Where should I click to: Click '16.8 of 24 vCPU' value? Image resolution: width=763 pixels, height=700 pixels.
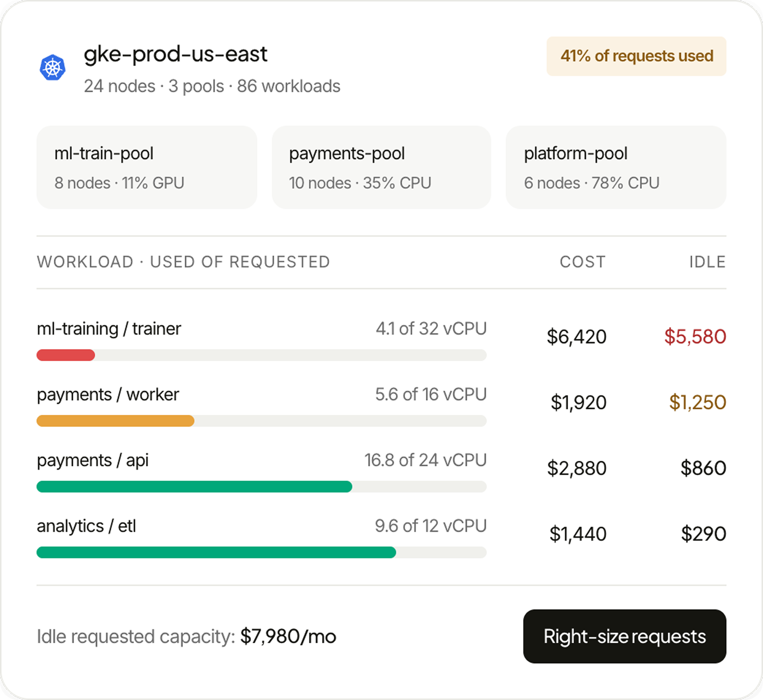[x=426, y=461]
